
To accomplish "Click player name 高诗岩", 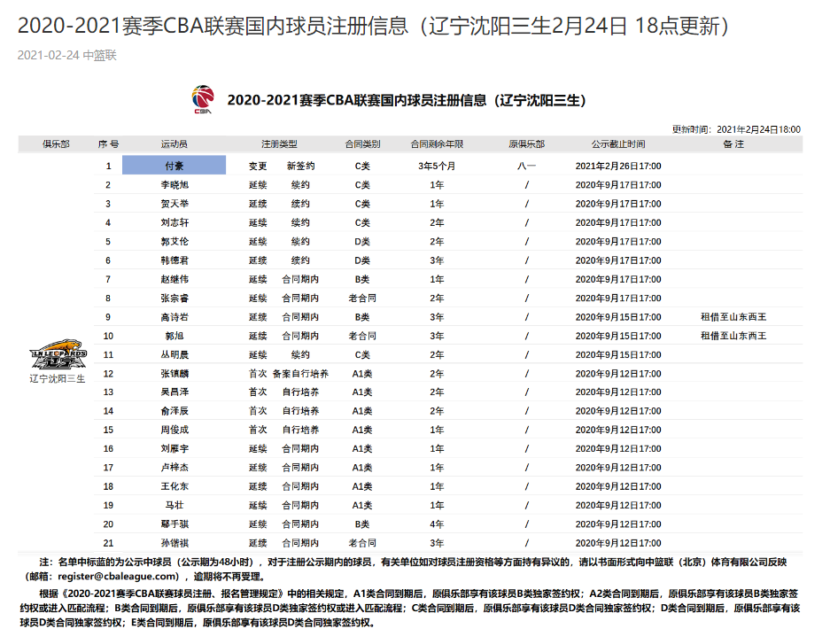I will point(175,317).
